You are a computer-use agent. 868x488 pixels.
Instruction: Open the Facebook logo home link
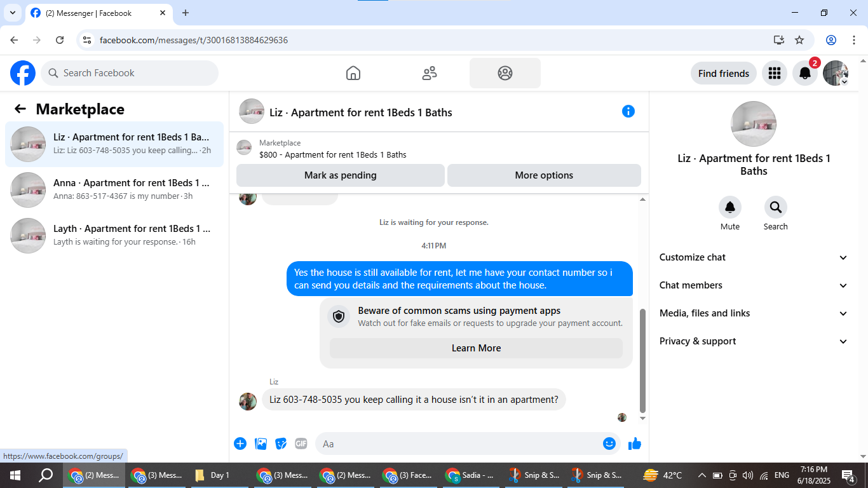click(x=23, y=73)
